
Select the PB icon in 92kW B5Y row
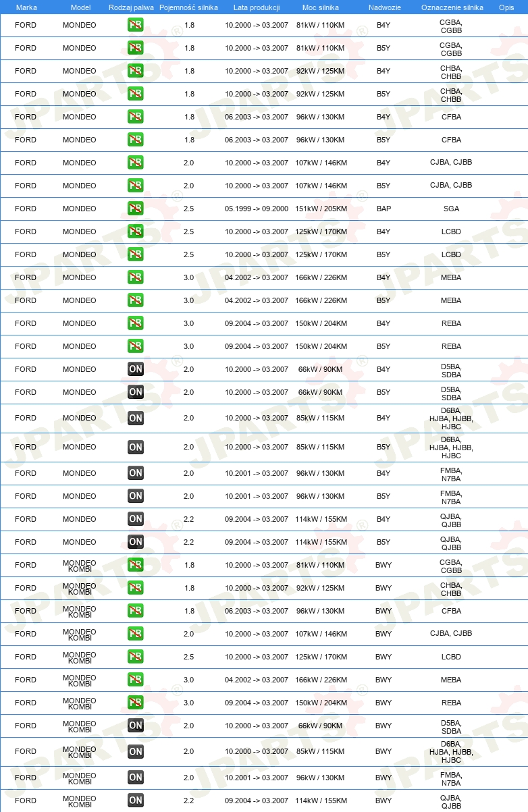[136, 94]
